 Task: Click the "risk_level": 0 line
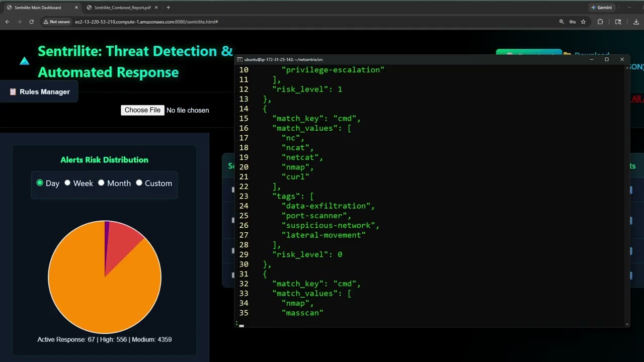pyautogui.click(x=307, y=254)
